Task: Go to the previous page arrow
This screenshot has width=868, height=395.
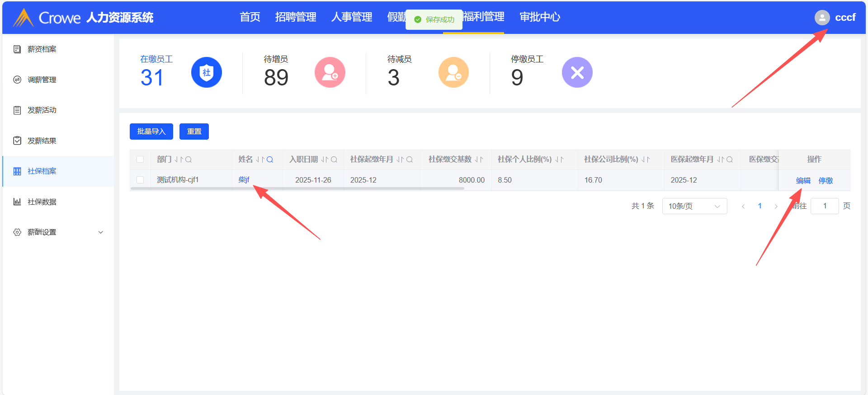Action: pos(743,206)
